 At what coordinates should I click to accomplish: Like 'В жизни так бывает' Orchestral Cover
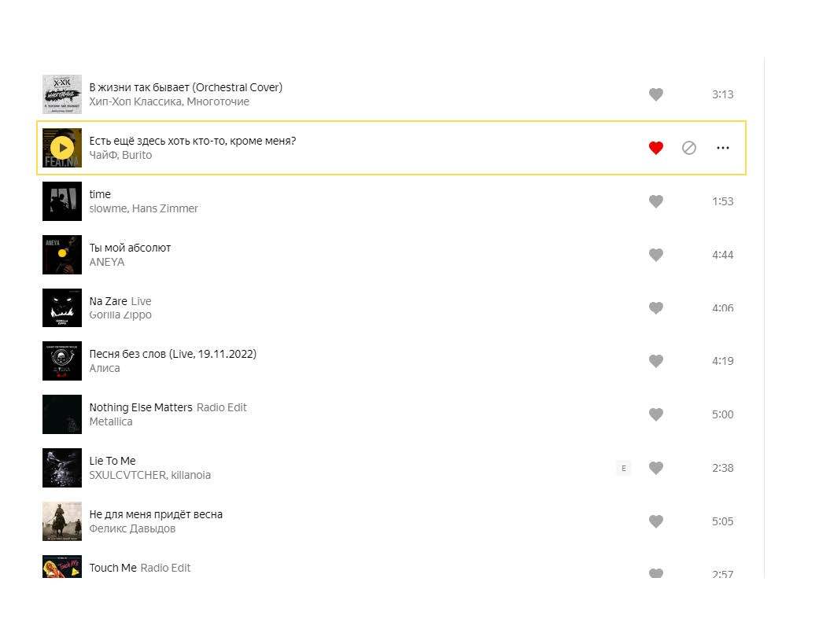point(656,94)
